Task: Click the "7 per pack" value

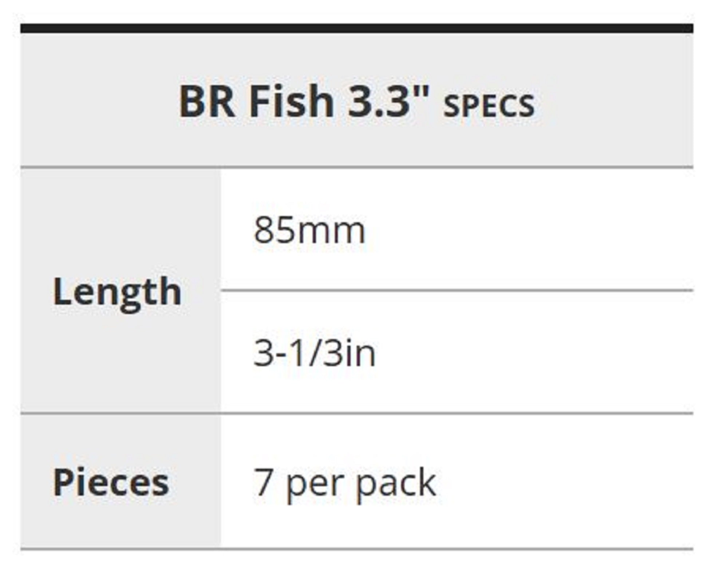Action: (x=345, y=483)
